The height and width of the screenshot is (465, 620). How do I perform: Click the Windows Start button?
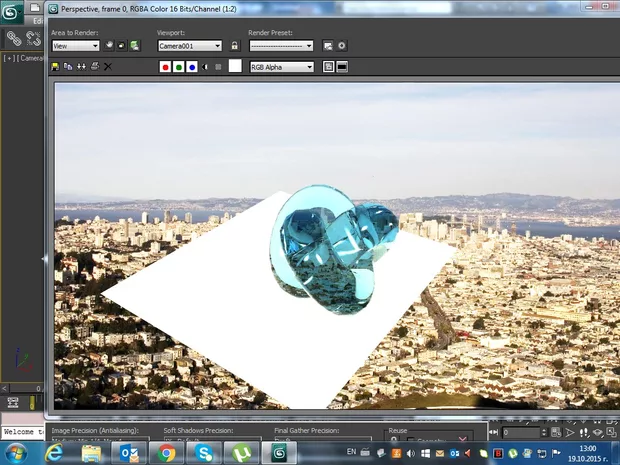click(x=17, y=453)
